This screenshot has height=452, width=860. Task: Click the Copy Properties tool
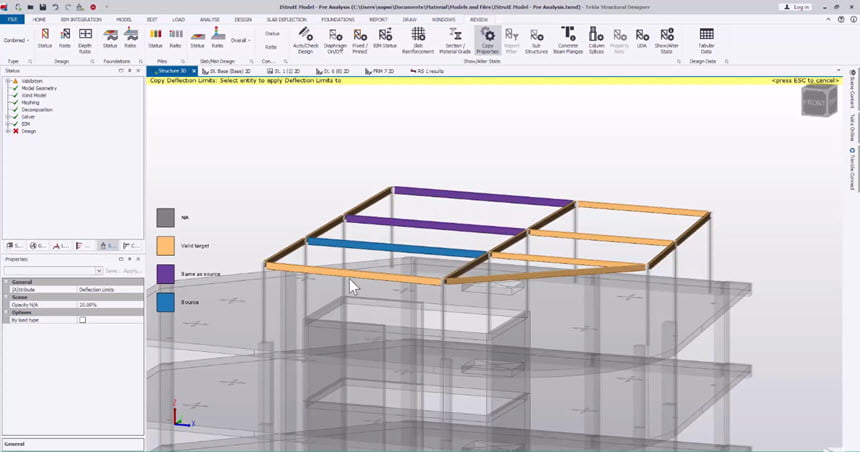(x=487, y=41)
